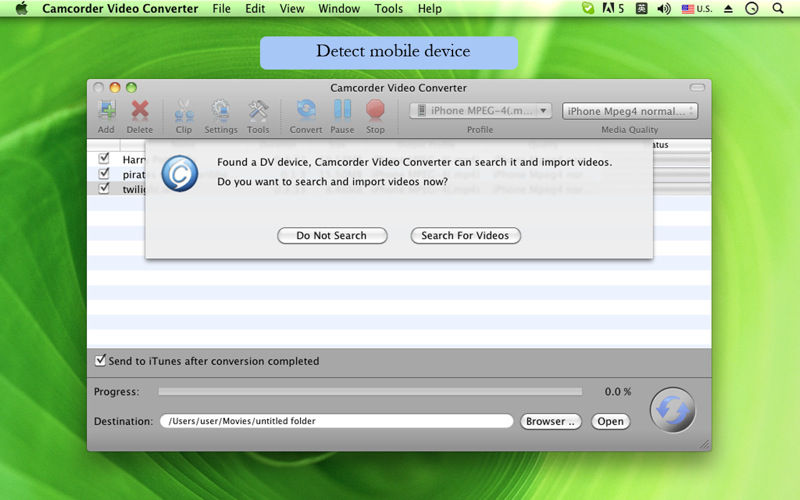This screenshot has height=500, width=800.
Task: Click the character viewer menu bar icon
Action: (x=641, y=9)
